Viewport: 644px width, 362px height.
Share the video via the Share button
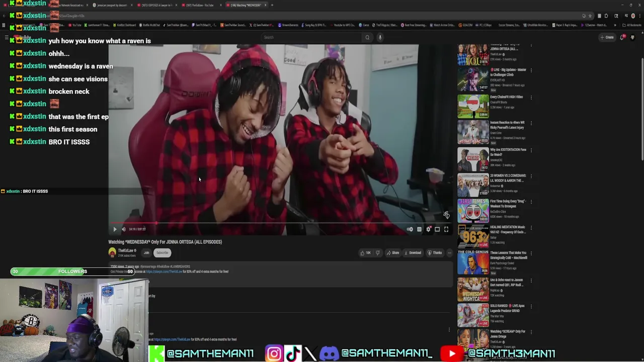(x=392, y=253)
